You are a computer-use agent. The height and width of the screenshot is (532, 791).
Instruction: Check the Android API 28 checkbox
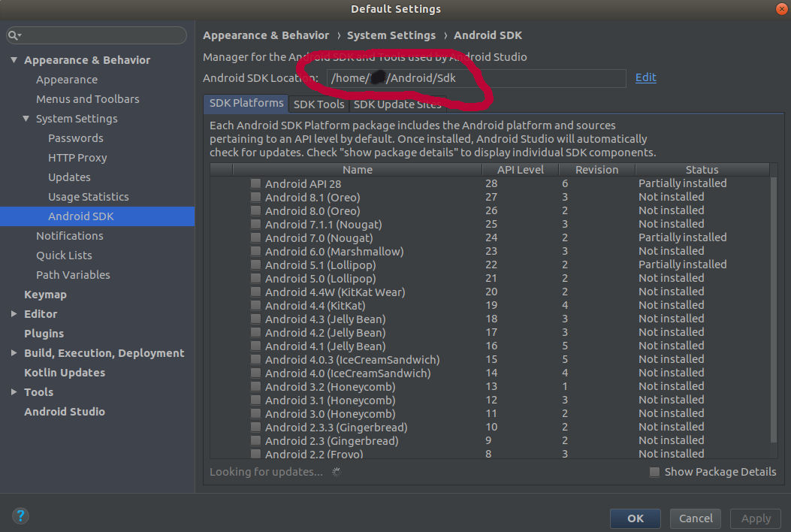[255, 184]
